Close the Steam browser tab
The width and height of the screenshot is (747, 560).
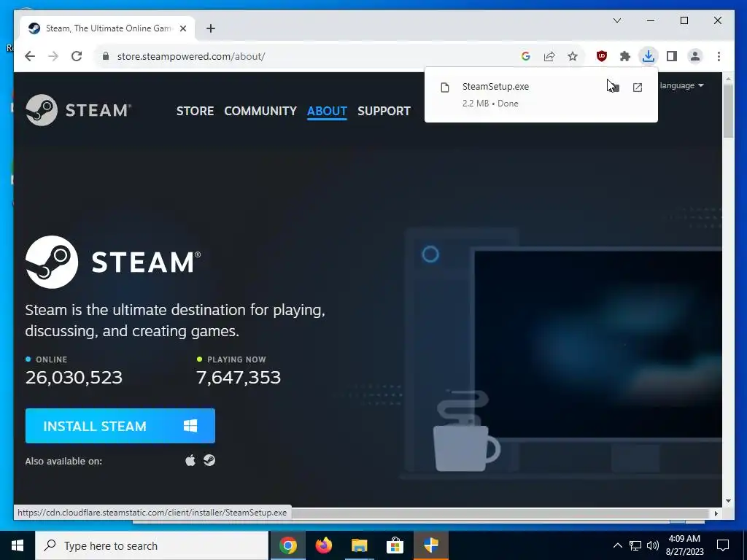coord(183,28)
